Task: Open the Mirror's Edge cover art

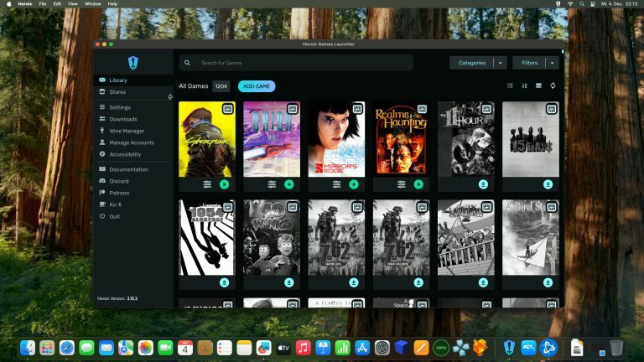Action: point(336,140)
